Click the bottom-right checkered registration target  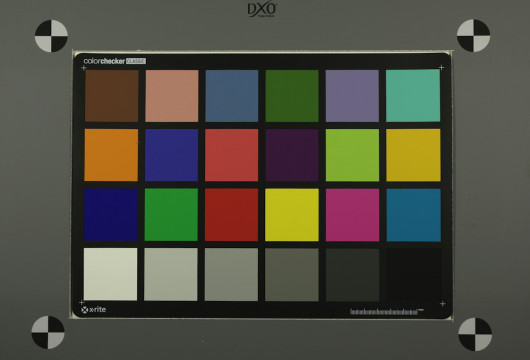point(475,334)
